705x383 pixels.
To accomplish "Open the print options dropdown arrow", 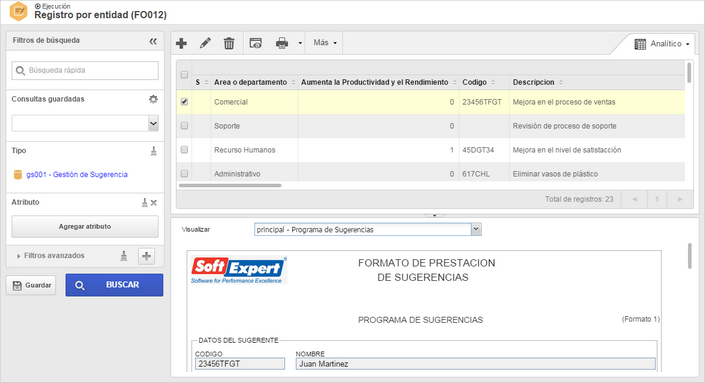I will (x=300, y=43).
